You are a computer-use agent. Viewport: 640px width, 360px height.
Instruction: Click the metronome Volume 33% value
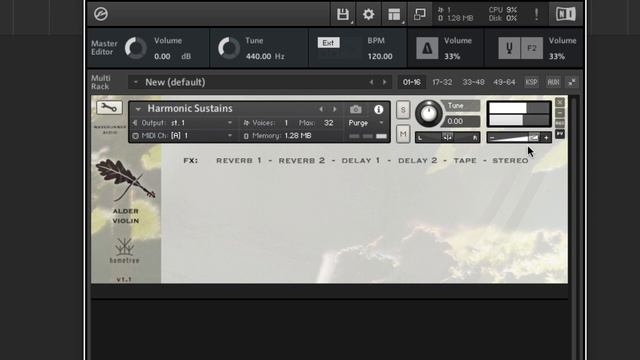452,56
